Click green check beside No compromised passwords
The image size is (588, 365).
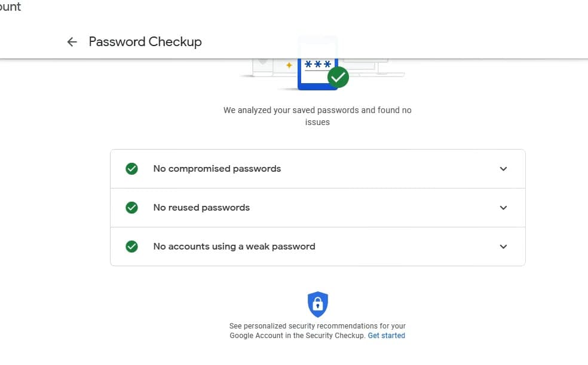(132, 169)
